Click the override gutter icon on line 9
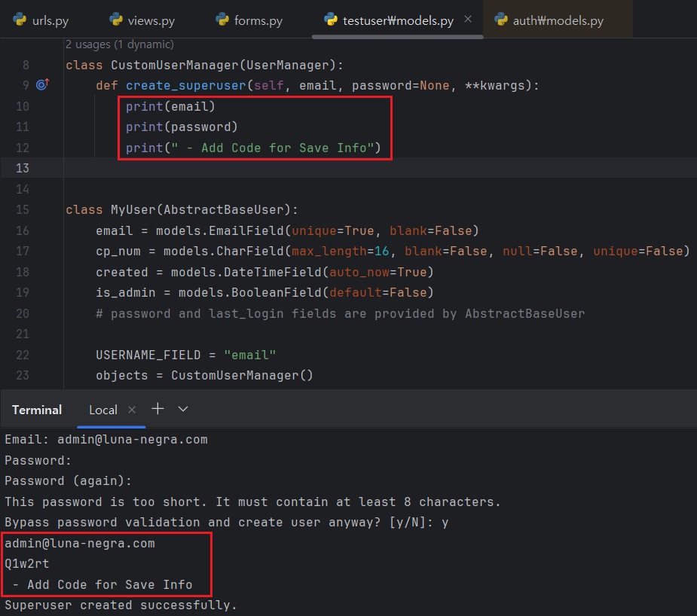 click(42, 85)
